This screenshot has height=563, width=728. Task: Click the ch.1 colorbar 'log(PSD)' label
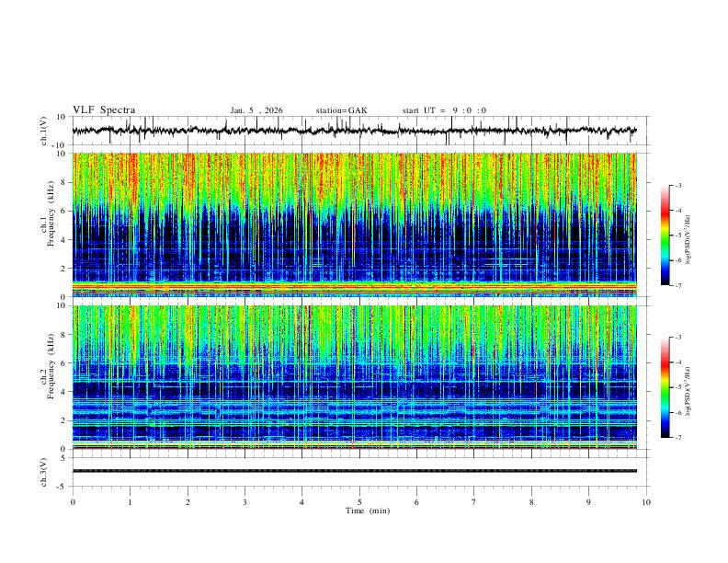click(x=688, y=239)
